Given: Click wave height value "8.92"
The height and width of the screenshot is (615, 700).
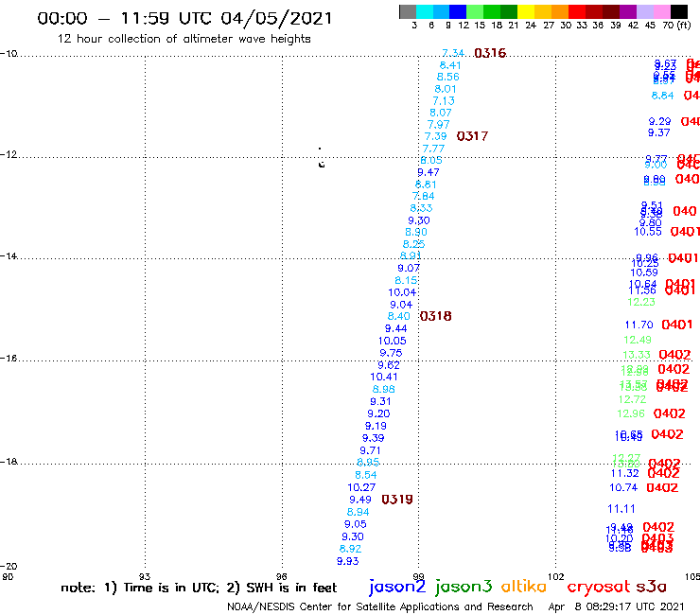Looking at the screenshot, I should click(x=350, y=549).
